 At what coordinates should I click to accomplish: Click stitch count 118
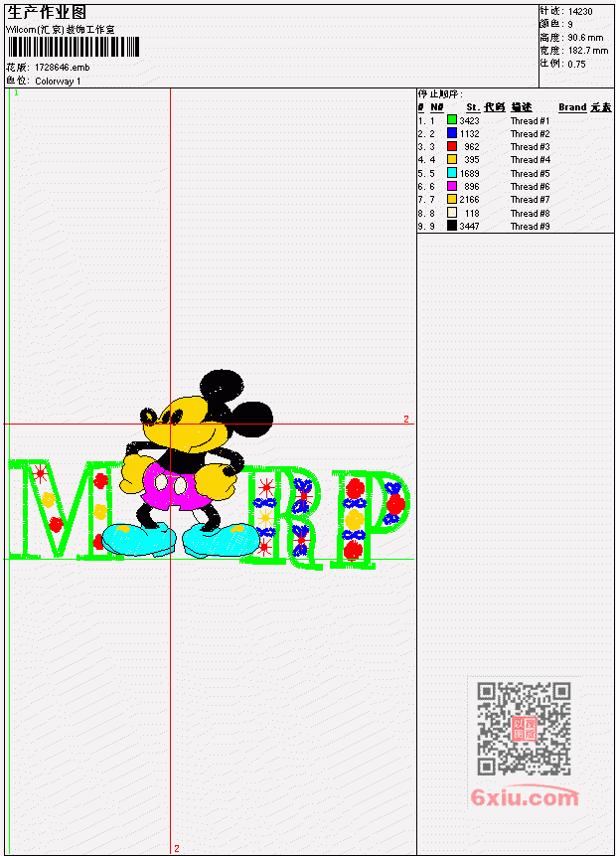coord(472,214)
